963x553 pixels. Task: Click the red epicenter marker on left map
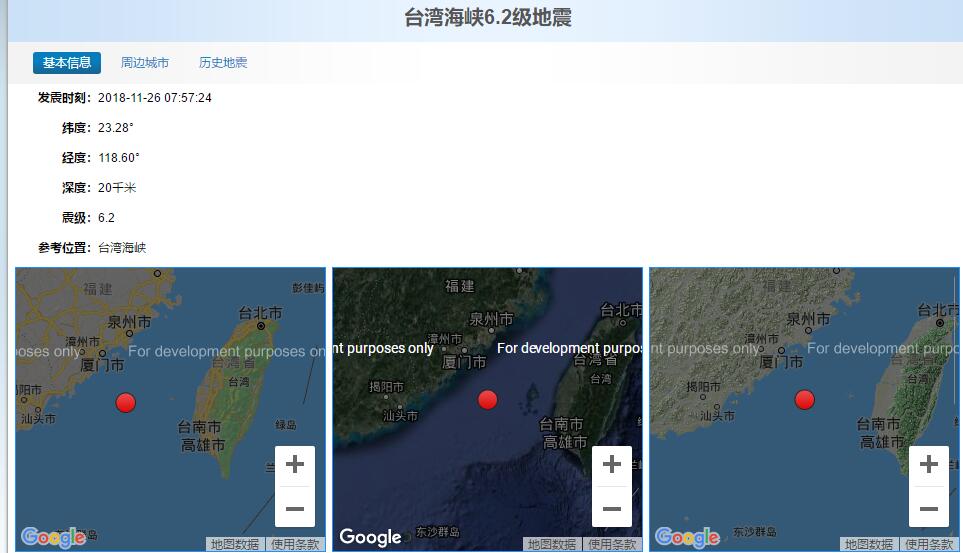pos(125,403)
